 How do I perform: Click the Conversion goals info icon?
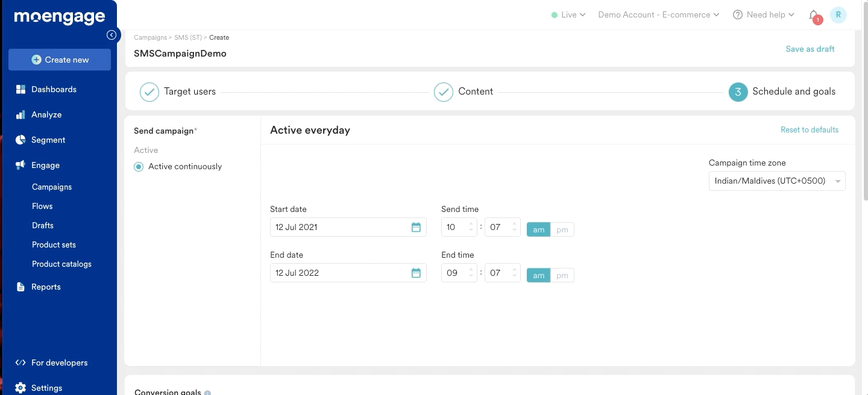pyautogui.click(x=207, y=393)
